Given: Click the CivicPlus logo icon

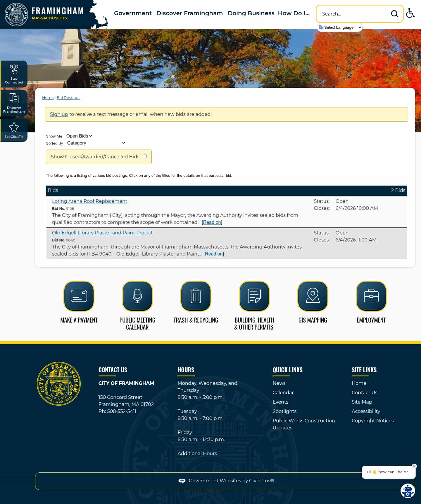Looking at the screenshot, I should point(182,481).
